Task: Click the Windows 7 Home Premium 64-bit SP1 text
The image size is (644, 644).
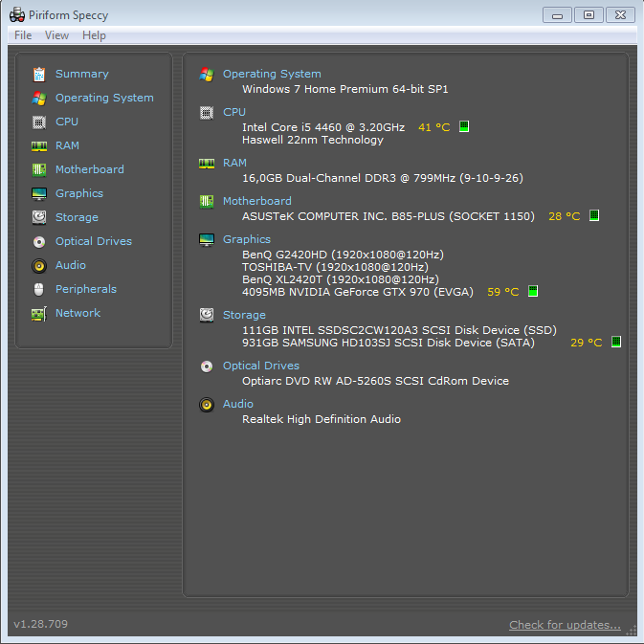Action: click(x=345, y=89)
